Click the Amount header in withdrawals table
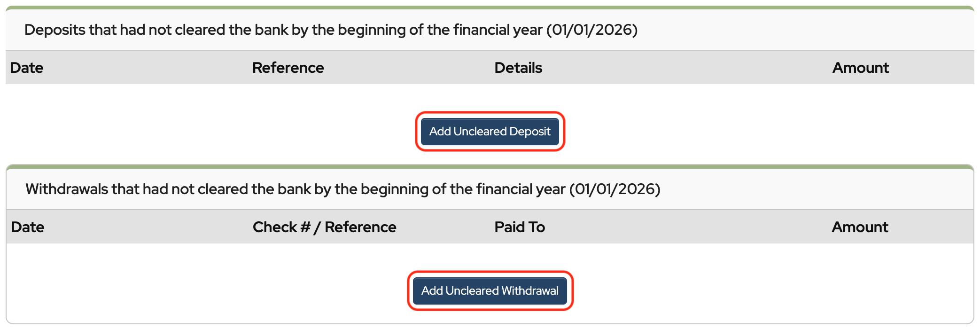The height and width of the screenshot is (329, 980). click(x=860, y=227)
